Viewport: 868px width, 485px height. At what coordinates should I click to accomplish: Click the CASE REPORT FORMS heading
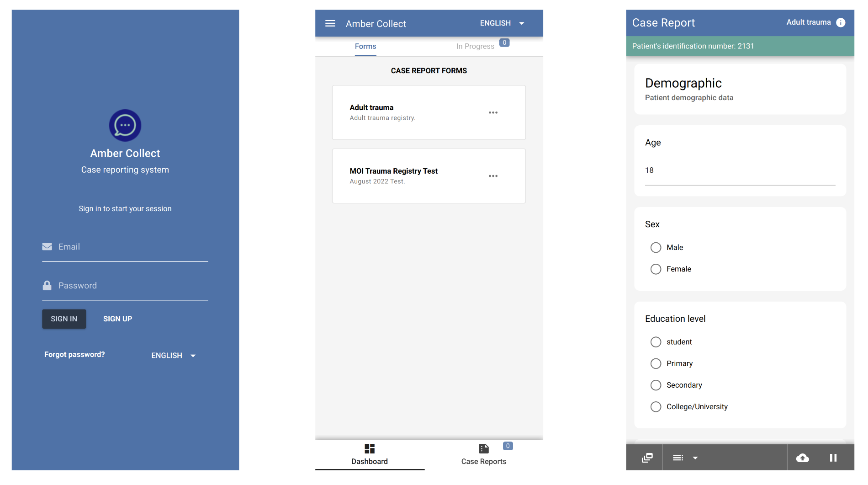click(x=429, y=70)
